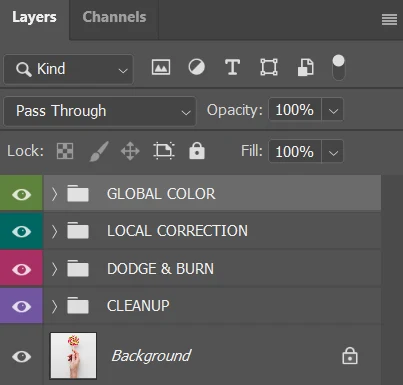Hide the DODGE & BURN group

pos(21,269)
